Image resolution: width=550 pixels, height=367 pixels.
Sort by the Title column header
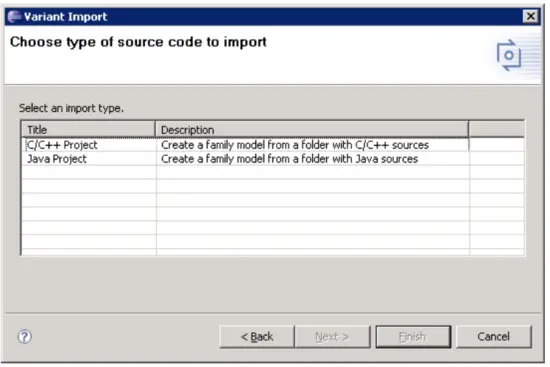tap(88, 130)
